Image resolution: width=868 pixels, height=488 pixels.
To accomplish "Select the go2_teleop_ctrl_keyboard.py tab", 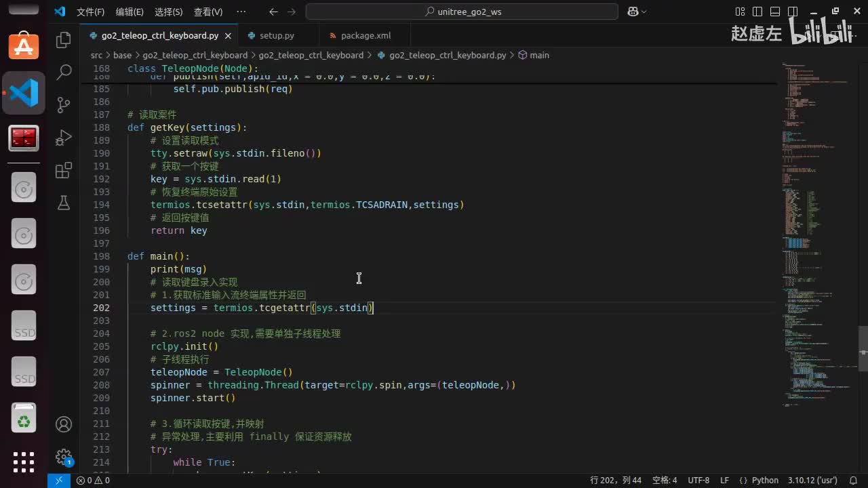I will [159, 36].
